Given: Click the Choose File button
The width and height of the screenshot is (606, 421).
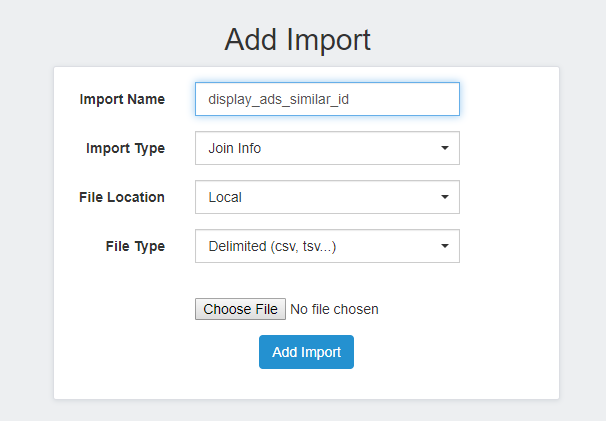Looking at the screenshot, I should point(240,309).
